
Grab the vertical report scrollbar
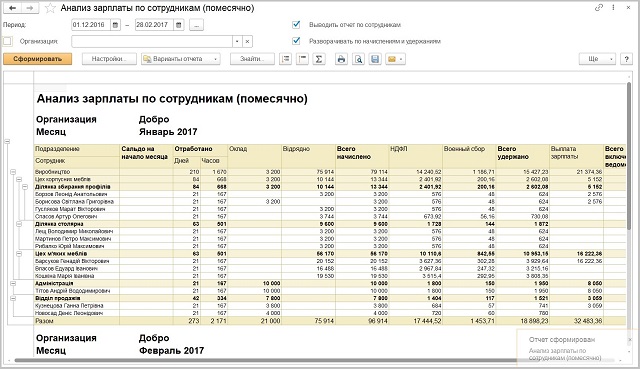coord(630,155)
